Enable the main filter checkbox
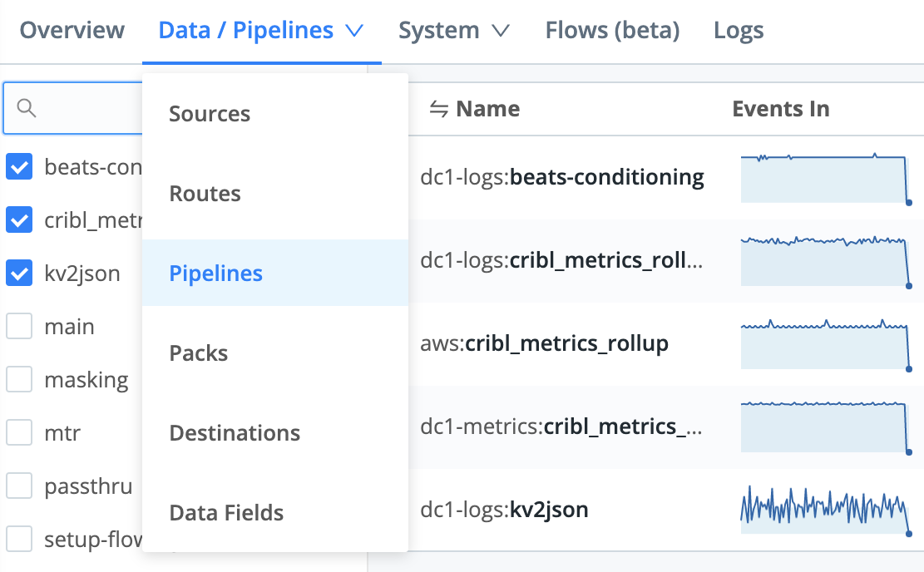The image size is (924, 572). click(x=19, y=326)
